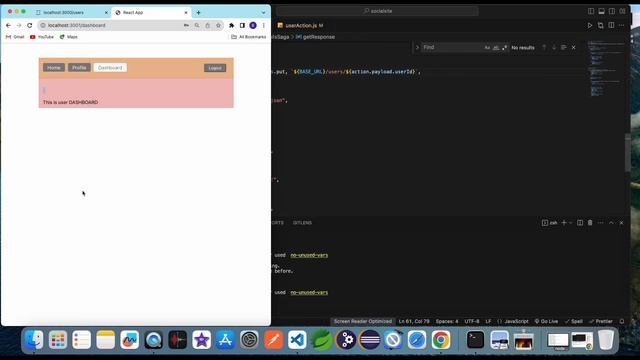Open the zsh terminal profile
640x360 pixels.
pos(549,223)
